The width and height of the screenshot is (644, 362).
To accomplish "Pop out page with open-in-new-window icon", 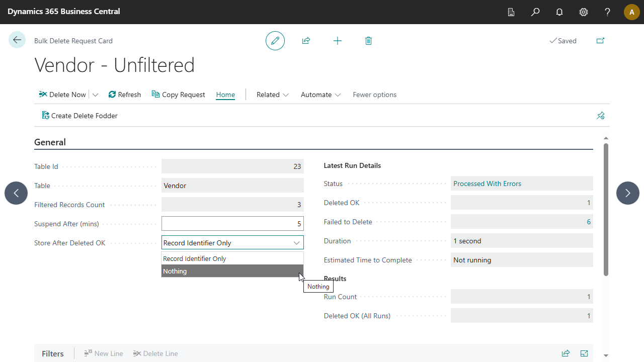I will 600,41.
